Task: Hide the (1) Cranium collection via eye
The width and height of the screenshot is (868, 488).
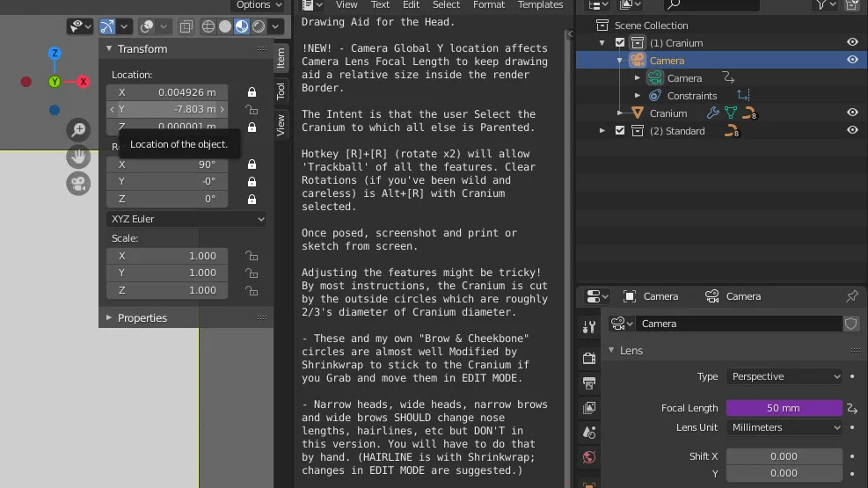Action: click(x=852, y=42)
